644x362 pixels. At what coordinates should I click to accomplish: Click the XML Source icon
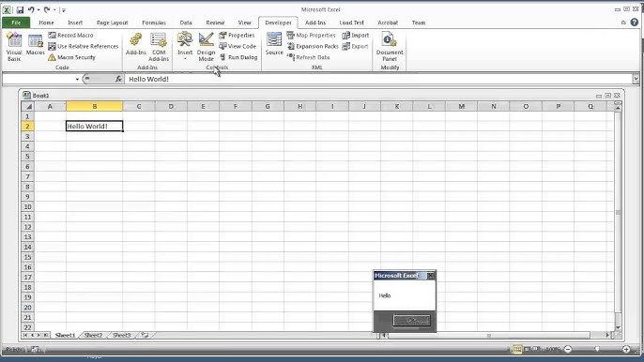(x=274, y=44)
